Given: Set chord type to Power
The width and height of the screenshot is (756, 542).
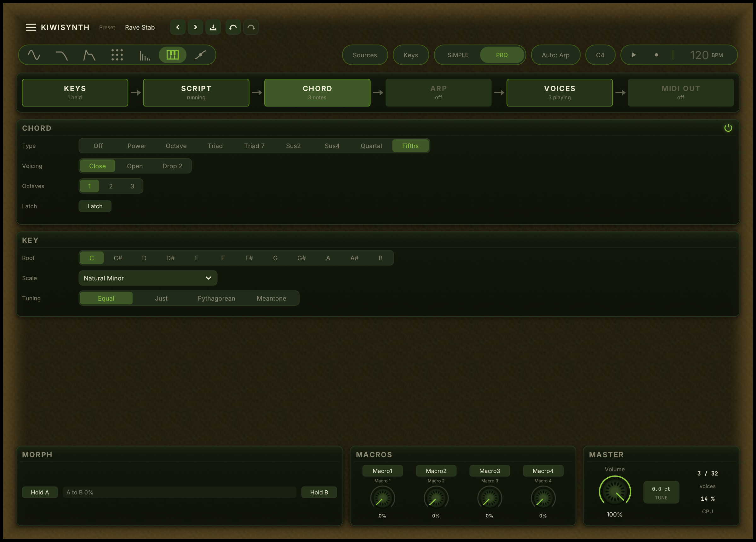Looking at the screenshot, I should [137, 146].
